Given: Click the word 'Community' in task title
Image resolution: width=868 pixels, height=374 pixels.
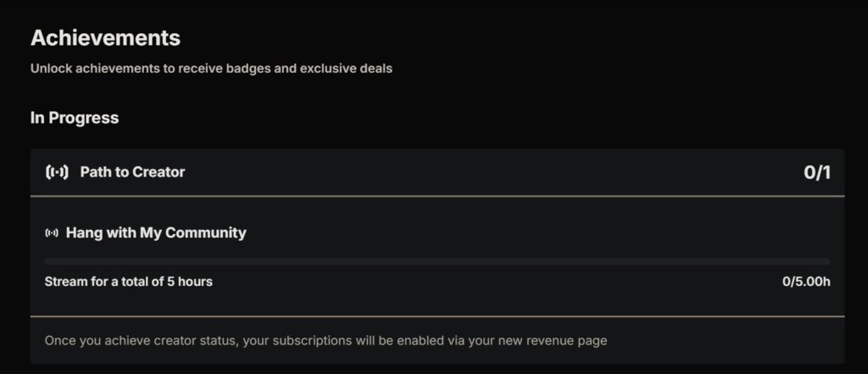Looking at the screenshot, I should click(x=205, y=232).
